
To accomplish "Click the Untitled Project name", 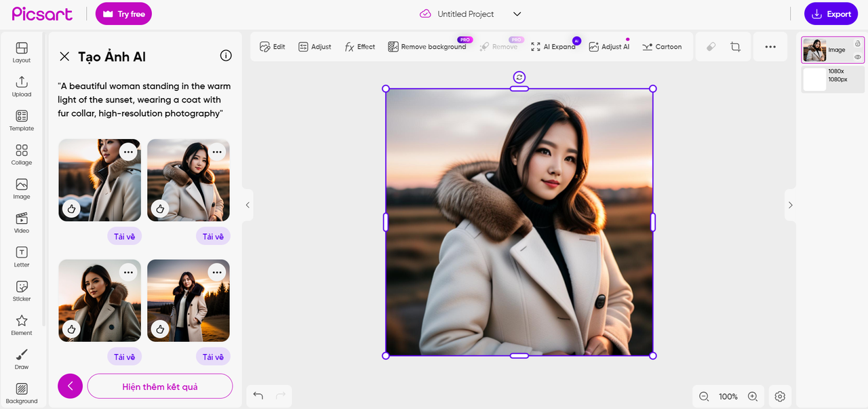I will 466,14.
